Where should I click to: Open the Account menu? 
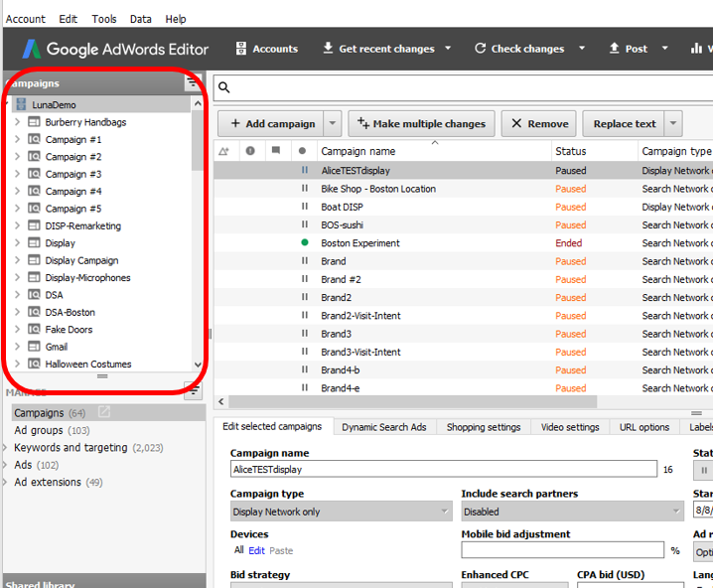pos(26,19)
